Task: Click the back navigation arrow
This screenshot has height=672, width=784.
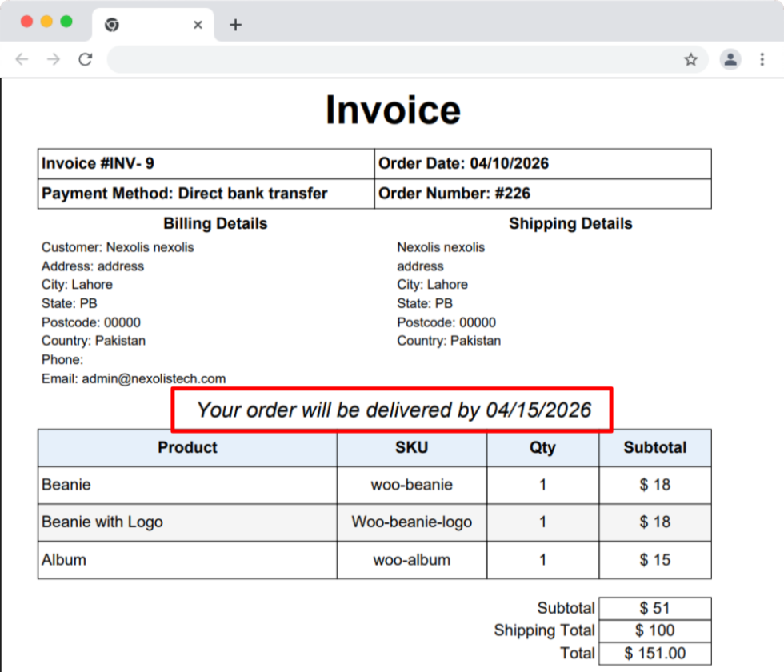Action: [21, 59]
